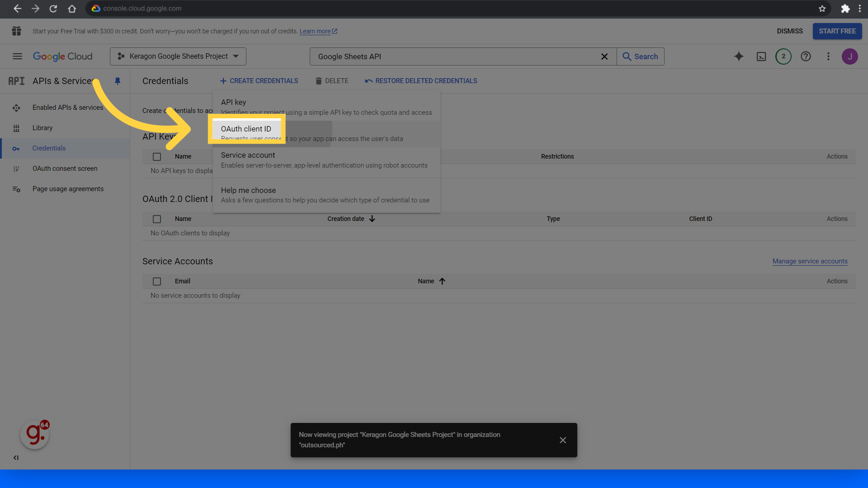Choose API key from the menu
This screenshot has width=868, height=488.
326,107
